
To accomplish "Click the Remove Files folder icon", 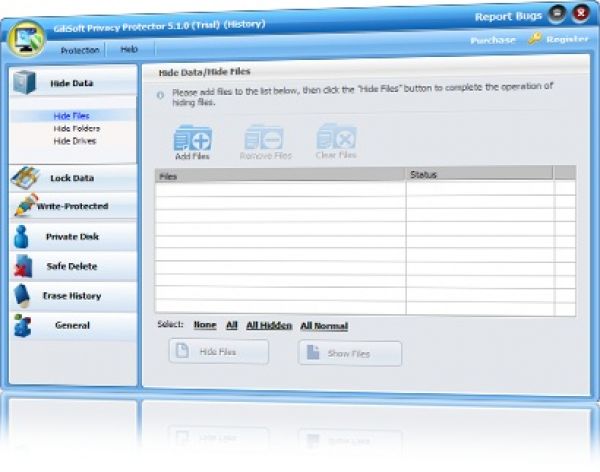I will click(264, 137).
